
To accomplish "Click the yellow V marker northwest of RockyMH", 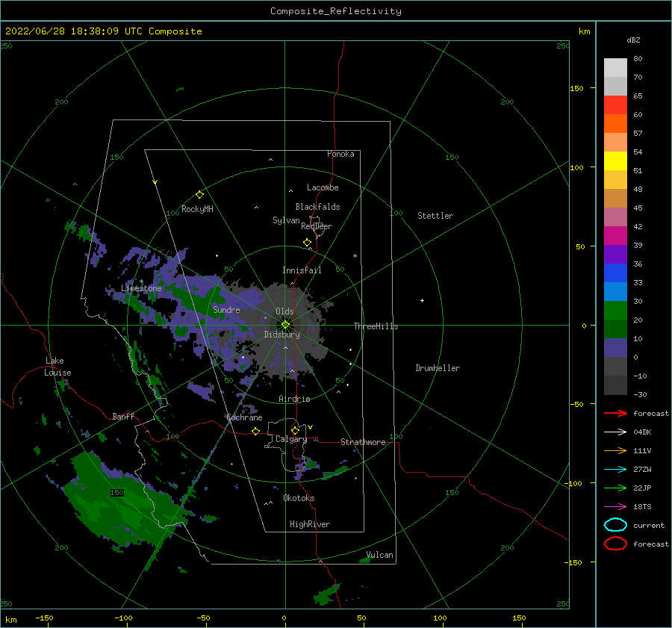I will (155, 182).
